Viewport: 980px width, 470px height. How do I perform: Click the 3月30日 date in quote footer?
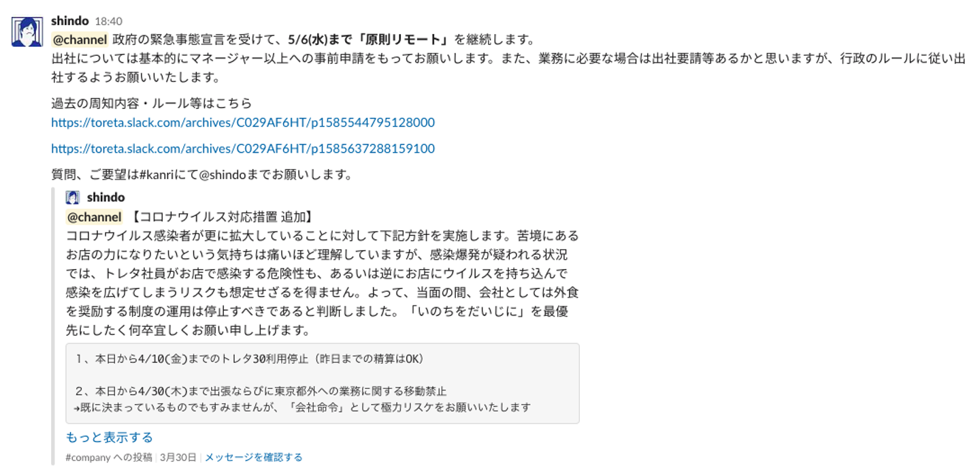click(x=178, y=457)
